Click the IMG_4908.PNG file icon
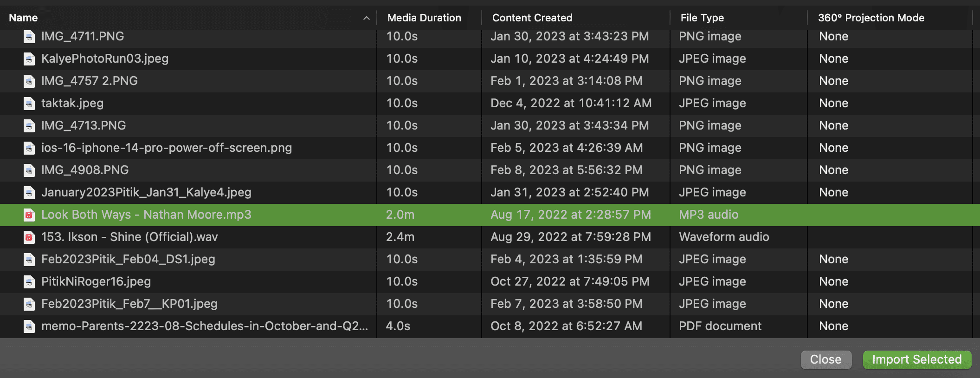This screenshot has width=980, height=378. click(29, 170)
